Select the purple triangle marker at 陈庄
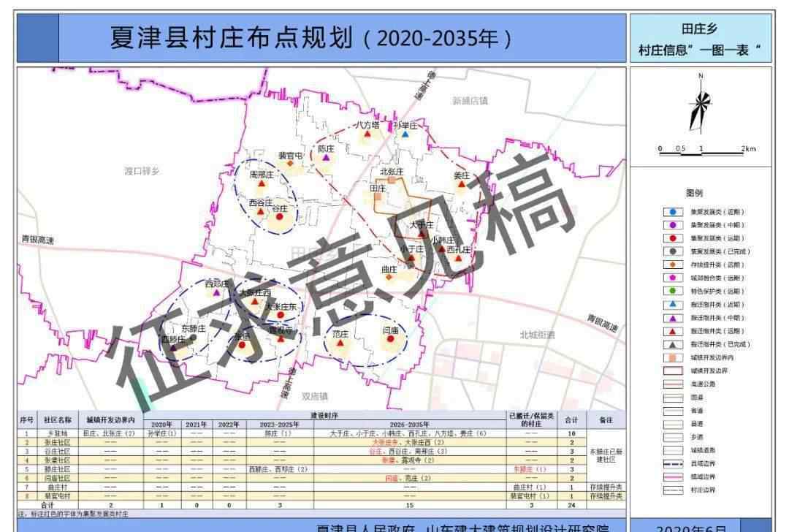 [326, 158]
